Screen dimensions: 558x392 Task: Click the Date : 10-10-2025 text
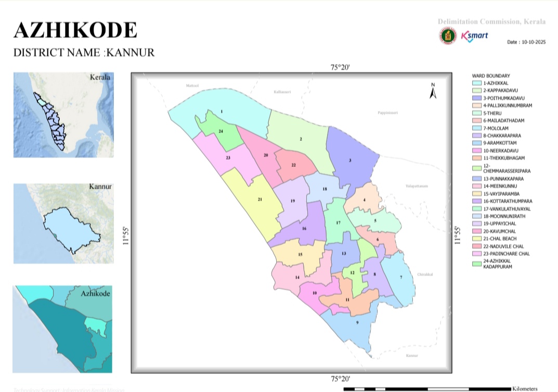pos(526,42)
